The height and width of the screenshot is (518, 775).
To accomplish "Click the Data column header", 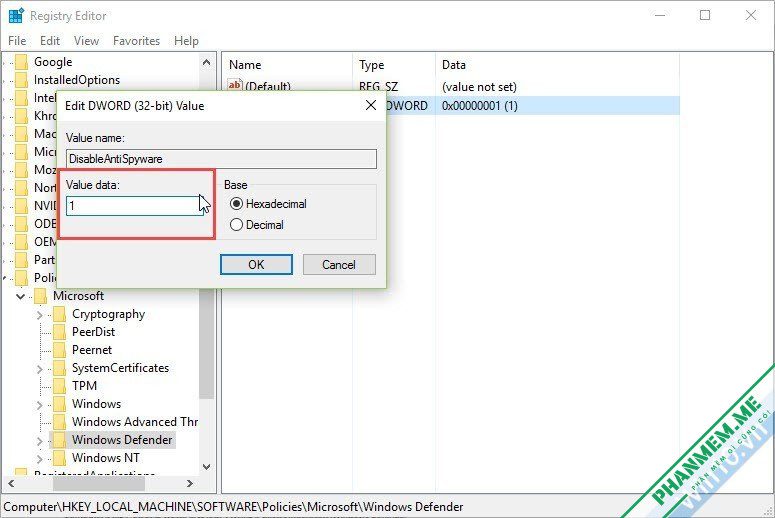I will click(x=454, y=65).
